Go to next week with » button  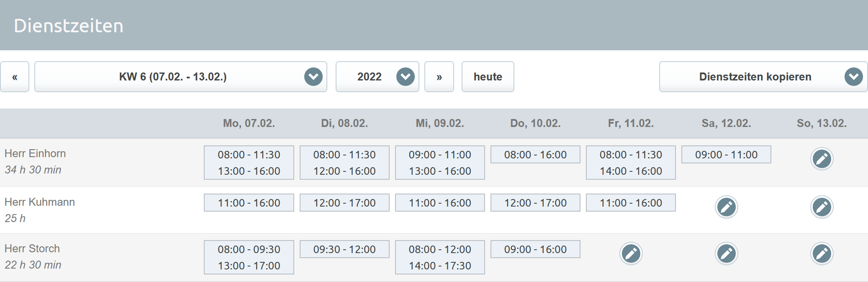[439, 77]
